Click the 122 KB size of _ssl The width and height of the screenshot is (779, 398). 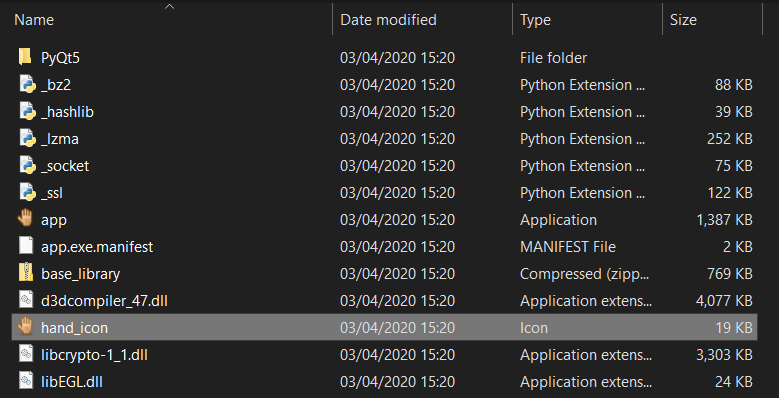[x=730, y=193]
